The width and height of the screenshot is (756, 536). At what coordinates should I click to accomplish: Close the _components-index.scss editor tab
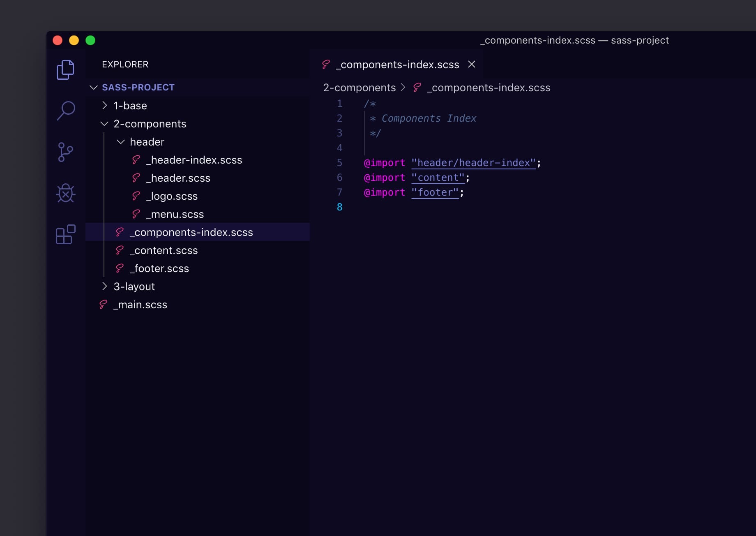click(471, 65)
